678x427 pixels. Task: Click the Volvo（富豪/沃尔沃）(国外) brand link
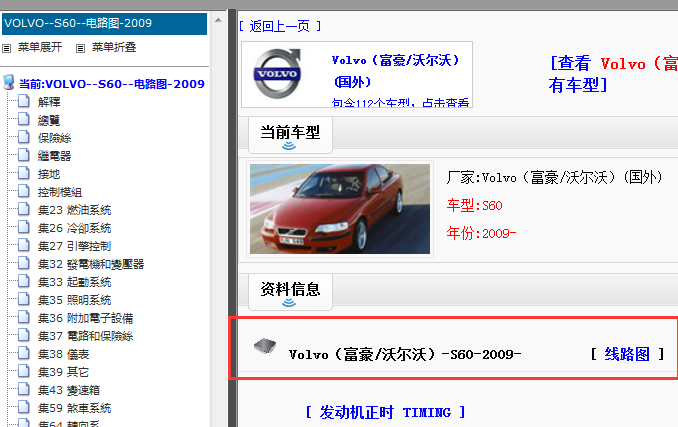pyautogui.click(x=395, y=70)
